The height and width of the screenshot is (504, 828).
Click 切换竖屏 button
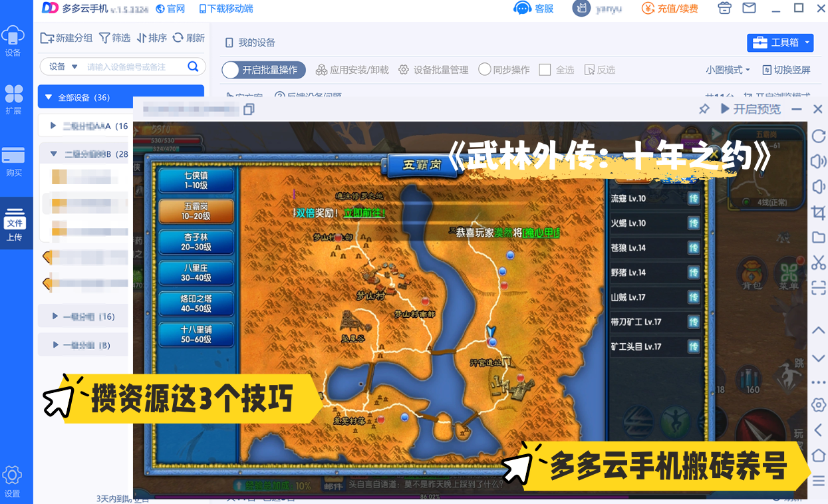[786, 70]
